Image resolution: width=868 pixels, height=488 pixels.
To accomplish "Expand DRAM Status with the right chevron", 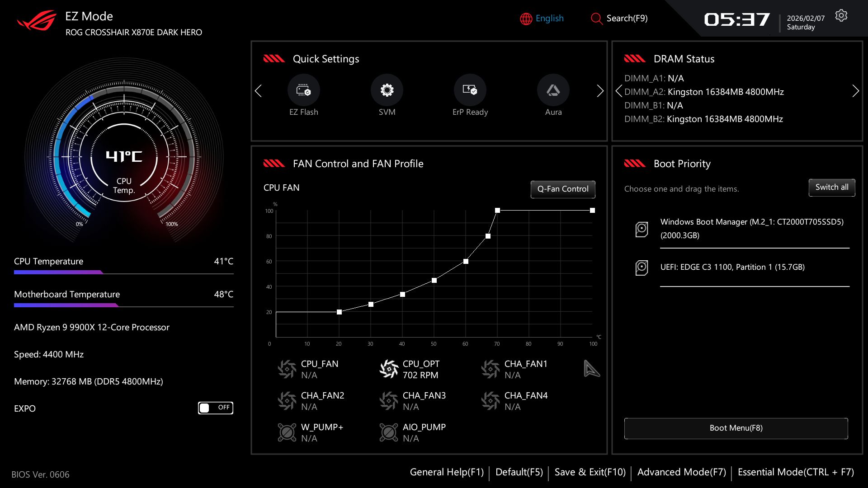I will coord(855,91).
